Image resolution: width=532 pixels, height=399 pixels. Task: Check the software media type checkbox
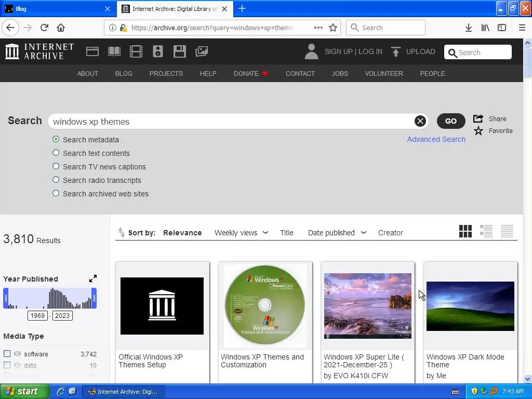pyautogui.click(x=7, y=353)
